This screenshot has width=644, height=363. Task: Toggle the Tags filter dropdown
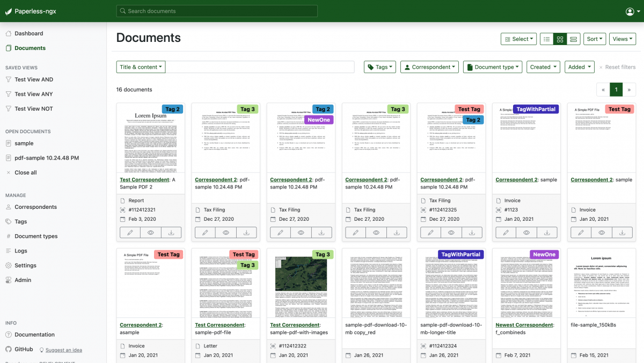[x=380, y=67]
